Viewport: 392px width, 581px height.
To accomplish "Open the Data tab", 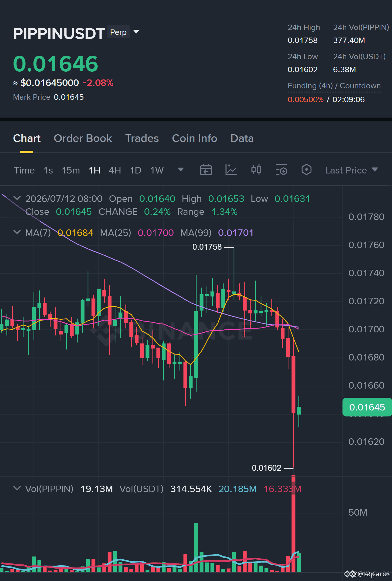I will pos(242,138).
